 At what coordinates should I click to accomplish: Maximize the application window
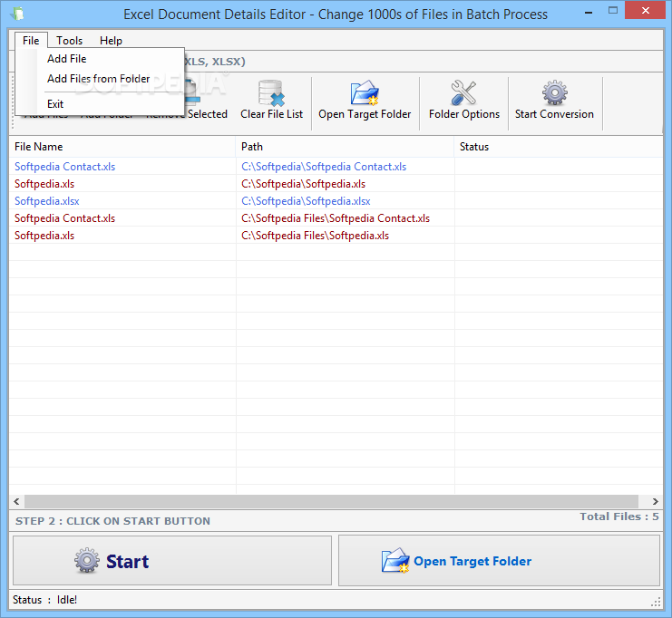613,11
